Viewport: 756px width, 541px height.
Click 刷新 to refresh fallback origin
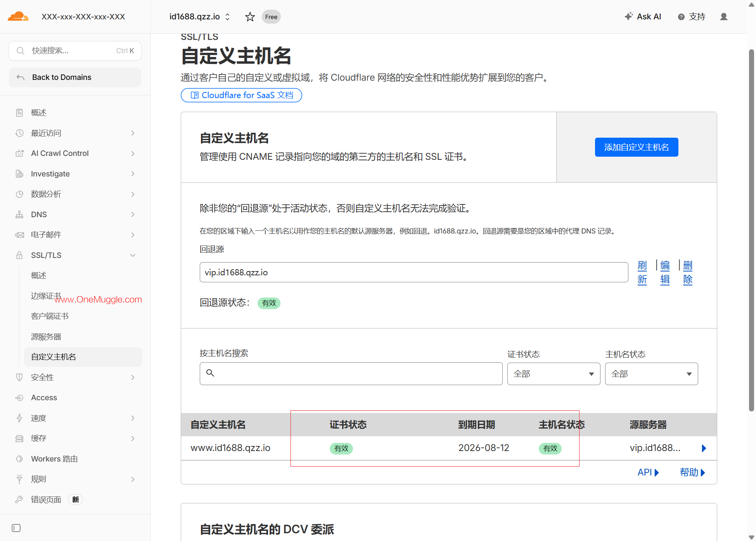click(642, 272)
